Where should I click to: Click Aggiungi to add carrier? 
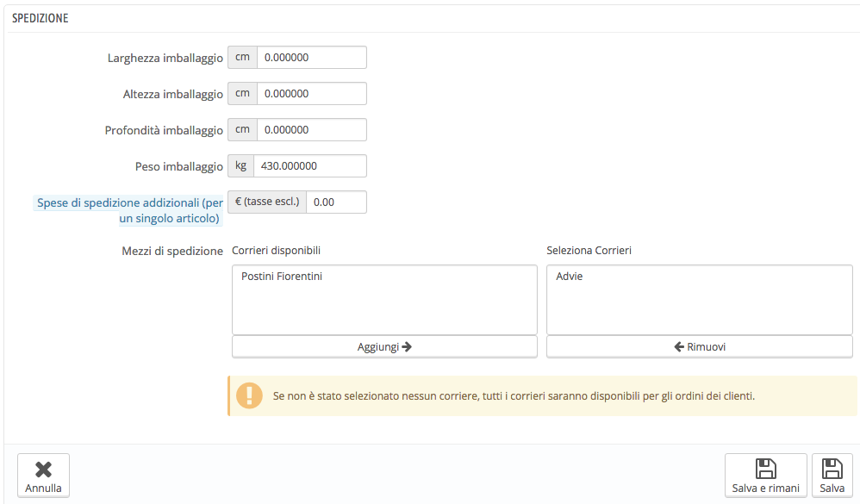coord(384,346)
